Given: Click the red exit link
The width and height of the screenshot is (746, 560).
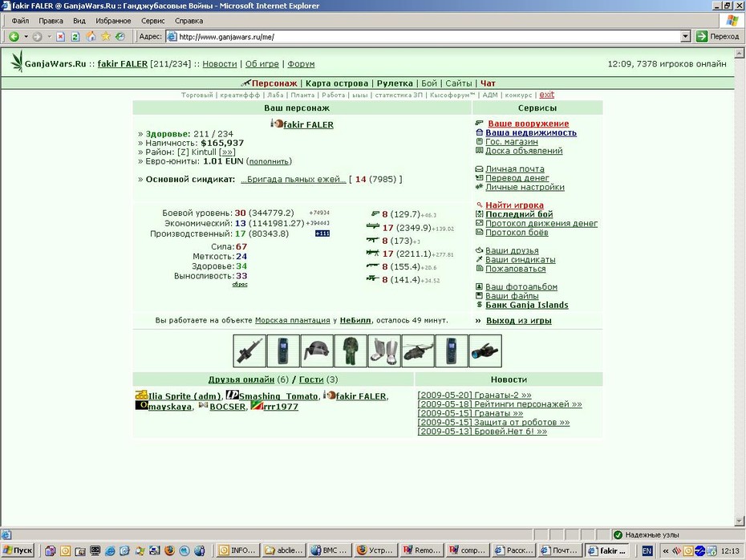Looking at the screenshot, I should point(546,95).
